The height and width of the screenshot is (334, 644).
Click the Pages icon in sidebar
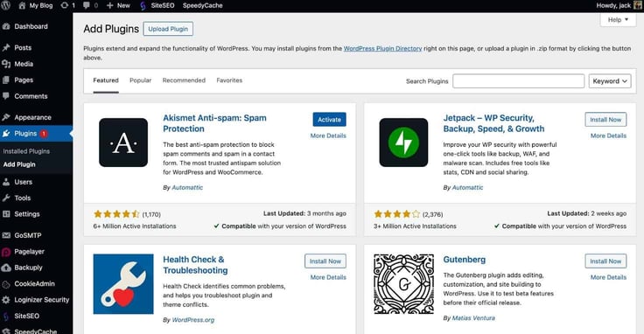coord(6,80)
